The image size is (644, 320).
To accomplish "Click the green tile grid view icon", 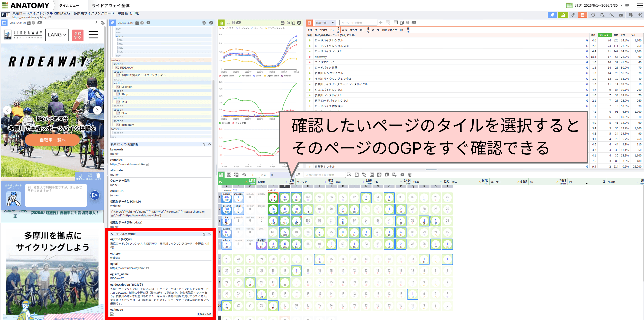I will [221, 175].
